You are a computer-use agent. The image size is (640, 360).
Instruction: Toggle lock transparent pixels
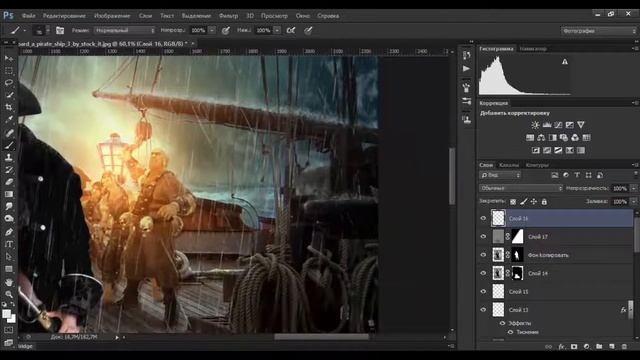point(513,202)
